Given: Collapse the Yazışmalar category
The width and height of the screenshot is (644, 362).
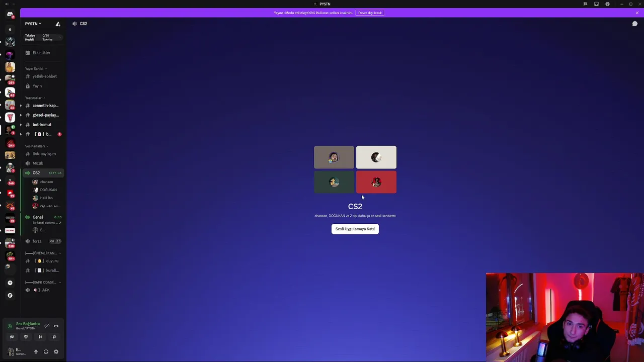Looking at the screenshot, I should tap(35, 98).
